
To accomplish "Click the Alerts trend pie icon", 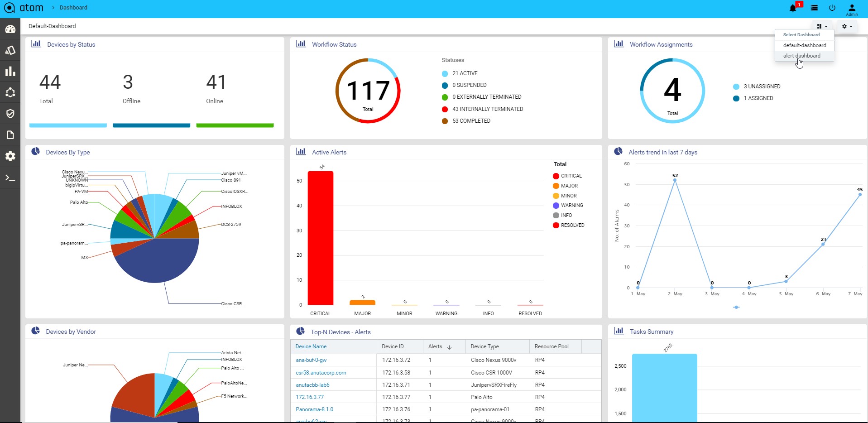I will click(618, 152).
